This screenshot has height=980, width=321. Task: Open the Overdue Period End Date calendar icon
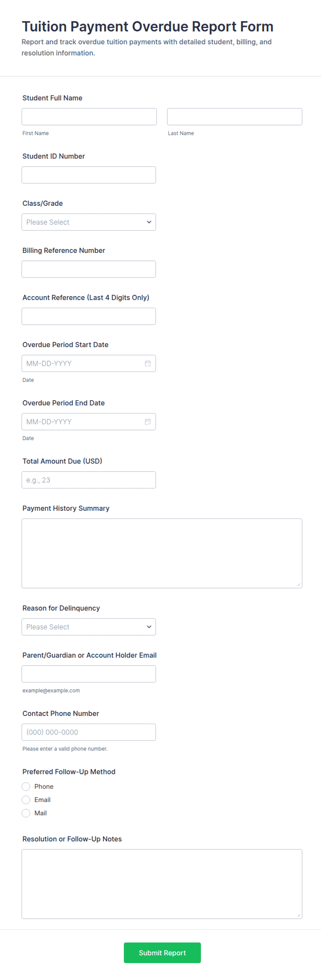click(x=148, y=421)
